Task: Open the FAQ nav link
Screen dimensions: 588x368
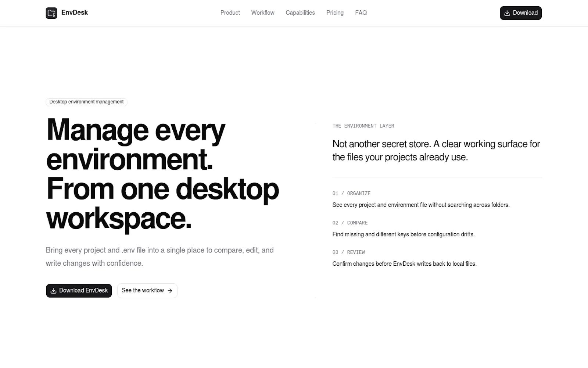Action: (361, 13)
